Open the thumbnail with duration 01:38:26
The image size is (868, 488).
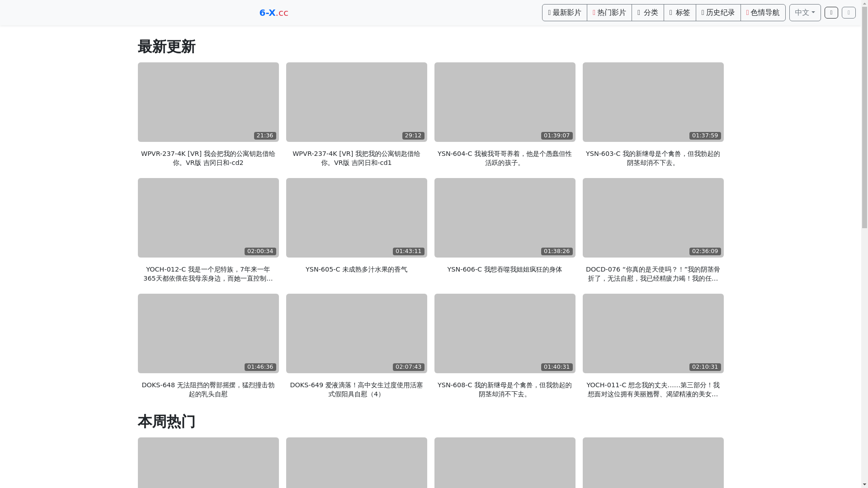coord(505,218)
